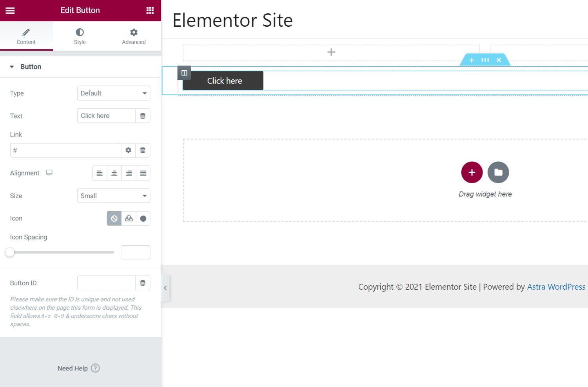Open the template library folder icon
This screenshot has width=588, height=387.
(498, 172)
